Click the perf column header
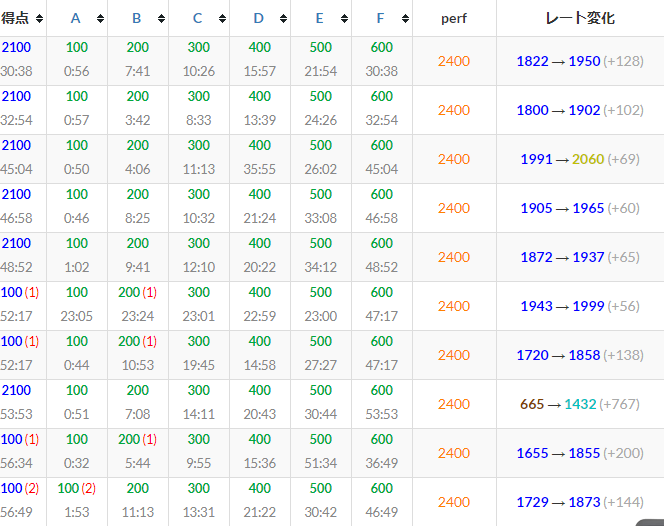This screenshot has height=526, width=664. (x=454, y=18)
